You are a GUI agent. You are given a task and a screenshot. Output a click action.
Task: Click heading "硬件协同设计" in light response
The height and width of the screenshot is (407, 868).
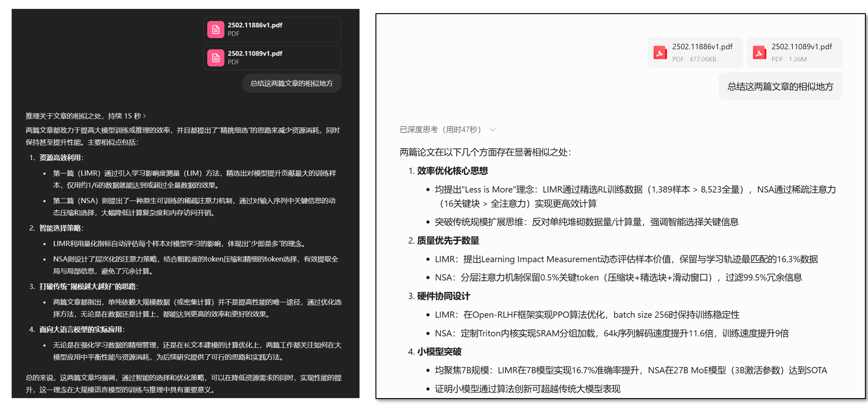[x=443, y=296]
